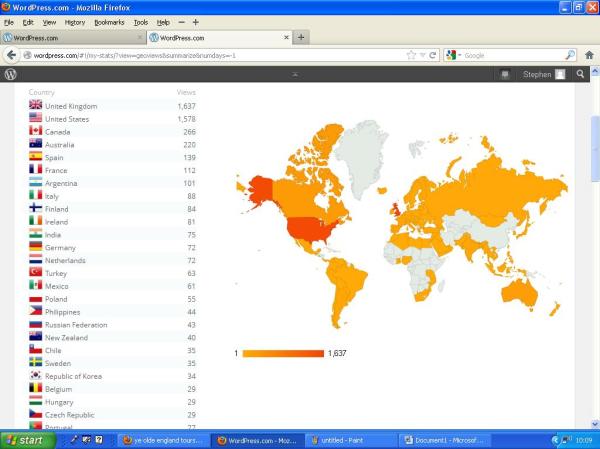Collapse the admin bar center arrow
600x449 pixels.
[x=295, y=75]
